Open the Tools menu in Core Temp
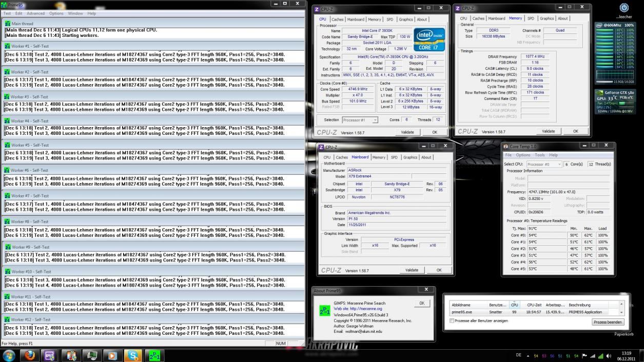Image resolution: width=644 pixels, height=362 pixels. (x=540, y=155)
